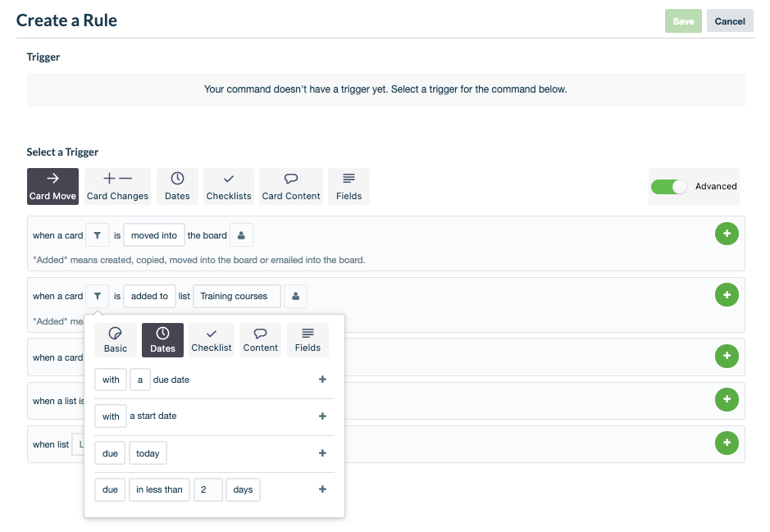Open the Checklists trigger category
Image resolution: width=770 pixels, height=532 pixels.
pyautogui.click(x=228, y=186)
